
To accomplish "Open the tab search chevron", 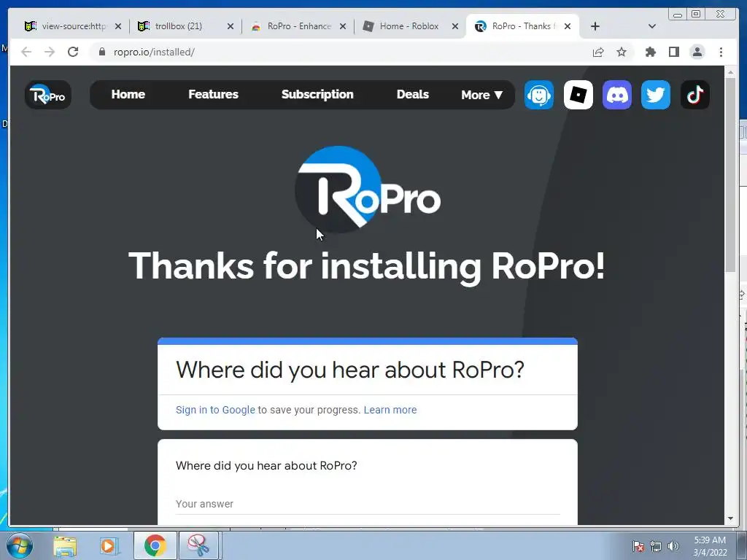I will click(652, 26).
